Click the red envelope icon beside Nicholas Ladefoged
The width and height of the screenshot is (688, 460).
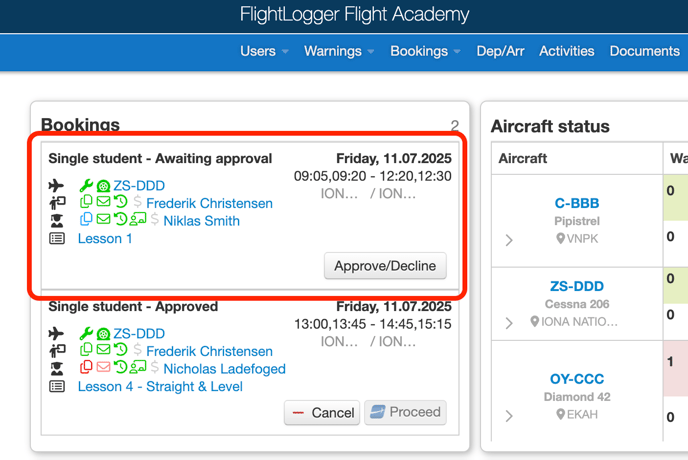click(x=104, y=367)
